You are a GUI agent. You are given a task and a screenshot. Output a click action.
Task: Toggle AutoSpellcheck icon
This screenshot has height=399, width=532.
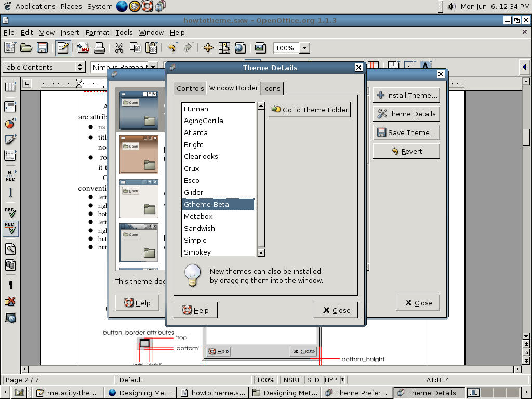pyautogui.click(x=10, y=229)
